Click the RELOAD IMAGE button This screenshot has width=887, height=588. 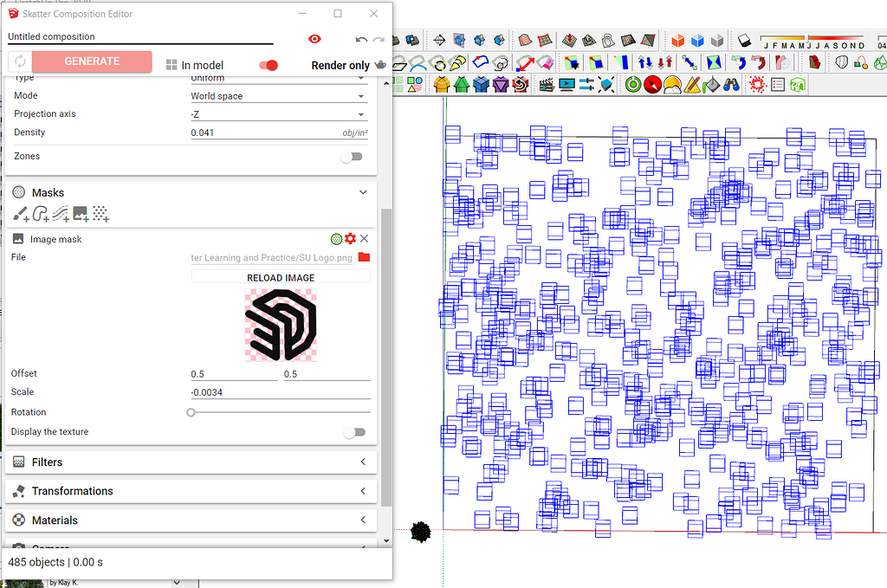[x=281, y=278]
